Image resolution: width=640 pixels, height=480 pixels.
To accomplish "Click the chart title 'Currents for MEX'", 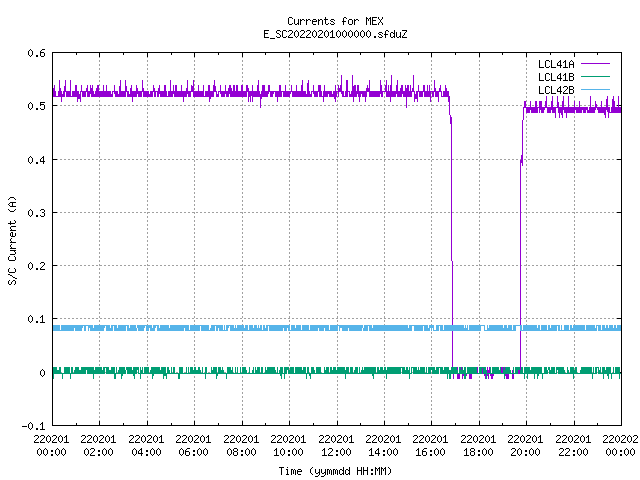I will click(x=335, y=21).
